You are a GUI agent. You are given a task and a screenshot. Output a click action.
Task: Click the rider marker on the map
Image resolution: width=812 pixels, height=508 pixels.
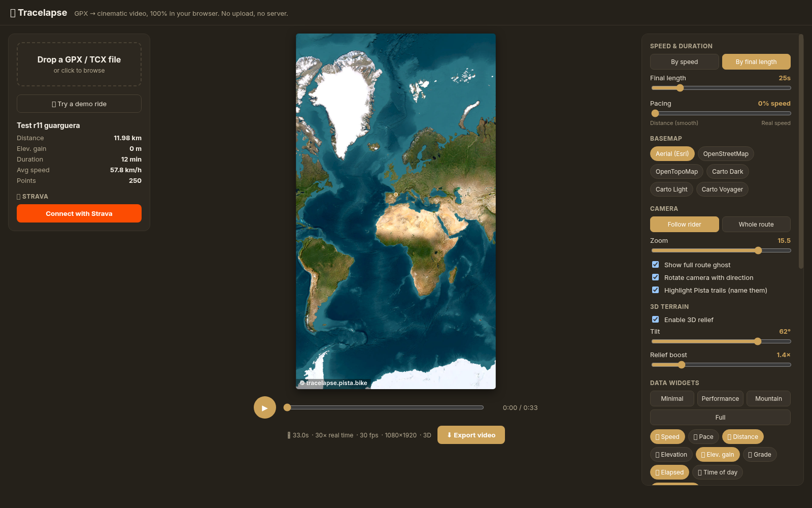coord(396,194)
